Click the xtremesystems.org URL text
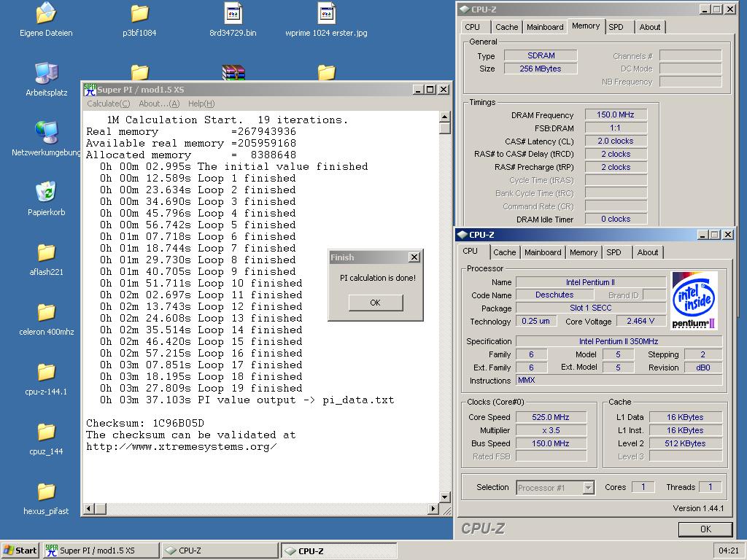Viewport: 747px width, 560px height. [x=181, y=447]
